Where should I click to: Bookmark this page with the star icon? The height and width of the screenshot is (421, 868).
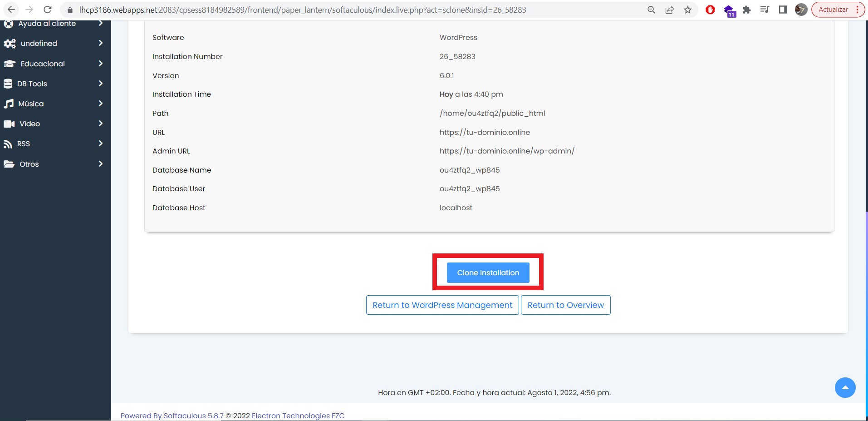coord(688,10)
